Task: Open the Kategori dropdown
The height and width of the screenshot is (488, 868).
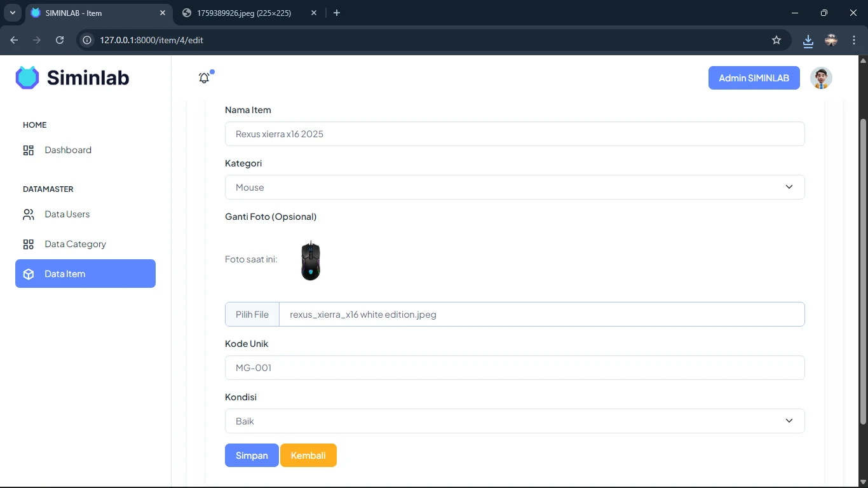Action: pos(514,187)
